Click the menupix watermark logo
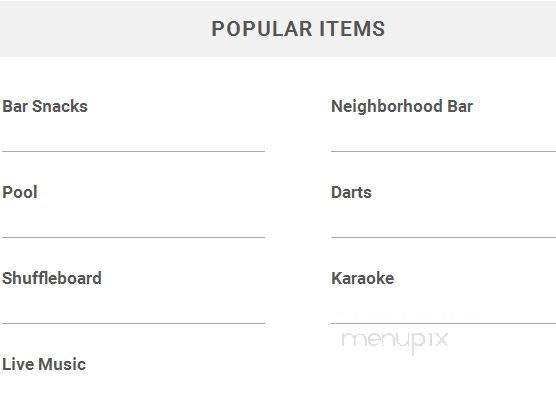 395,341
